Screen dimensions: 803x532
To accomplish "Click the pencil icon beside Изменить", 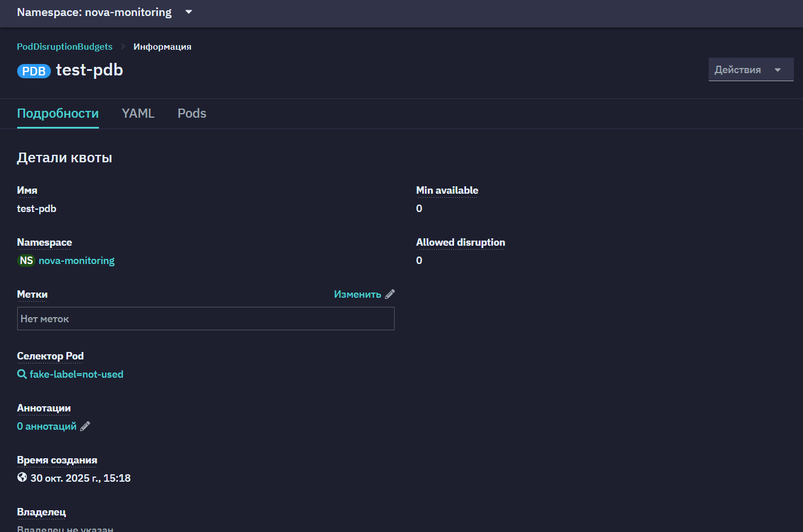I will (x=390, y=294).
